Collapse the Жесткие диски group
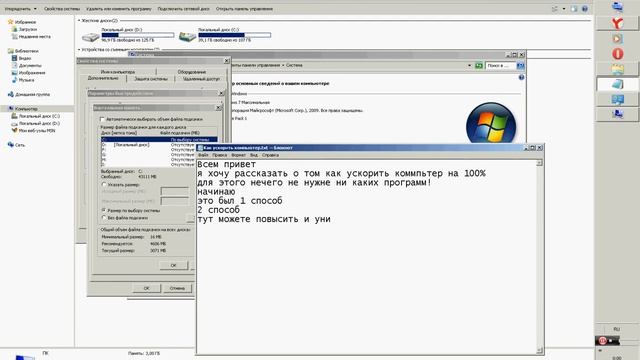The width and height of the screenshot is (640, 360). (79, 20)
